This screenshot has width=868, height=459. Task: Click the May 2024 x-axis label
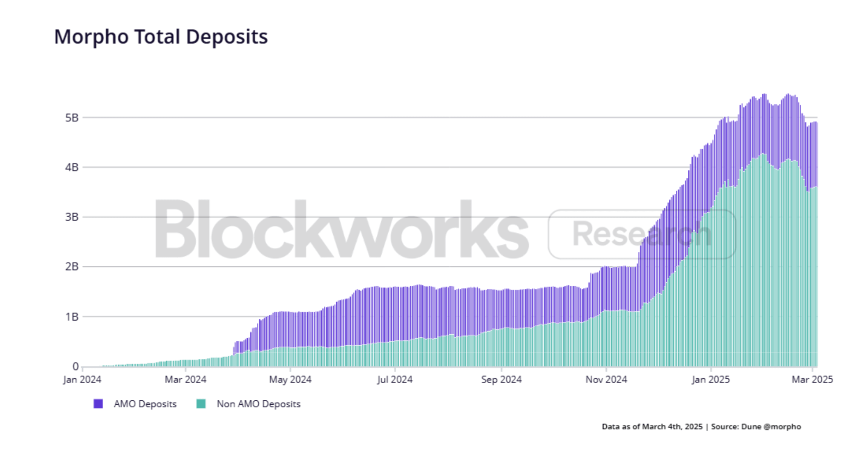click(x=290, y=379)
